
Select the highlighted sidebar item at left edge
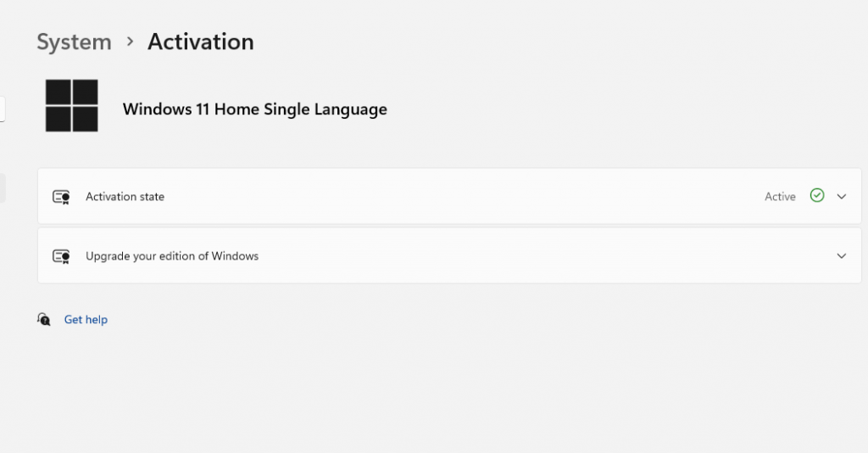pyautogui.click(x=3, y=188)
